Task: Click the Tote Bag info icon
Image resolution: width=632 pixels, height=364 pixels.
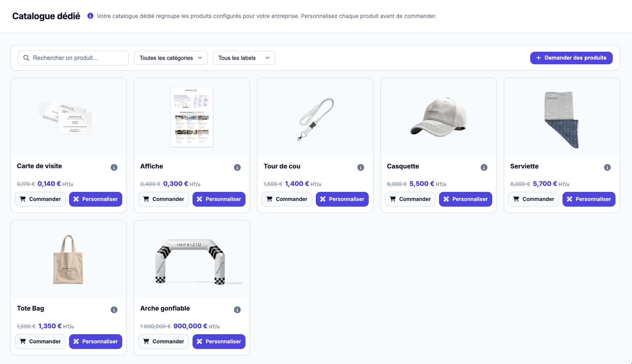Action: (x=114, y=310)
